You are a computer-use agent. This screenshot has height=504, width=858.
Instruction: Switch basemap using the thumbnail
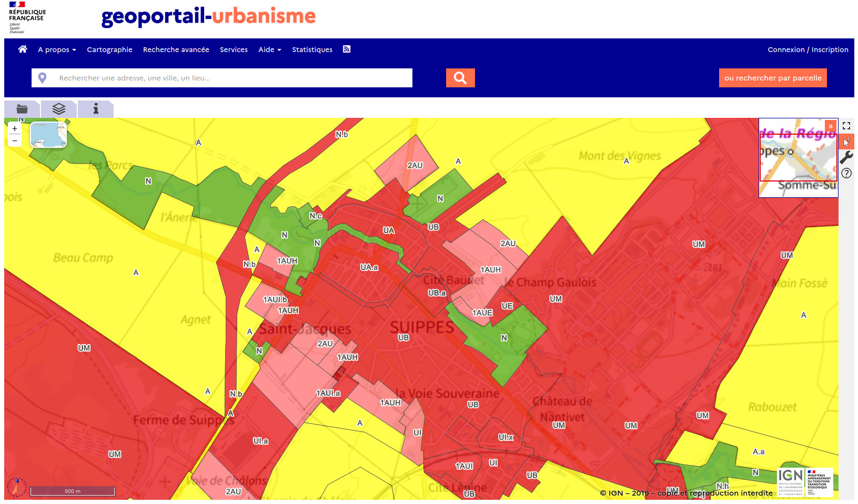(48, 135)
